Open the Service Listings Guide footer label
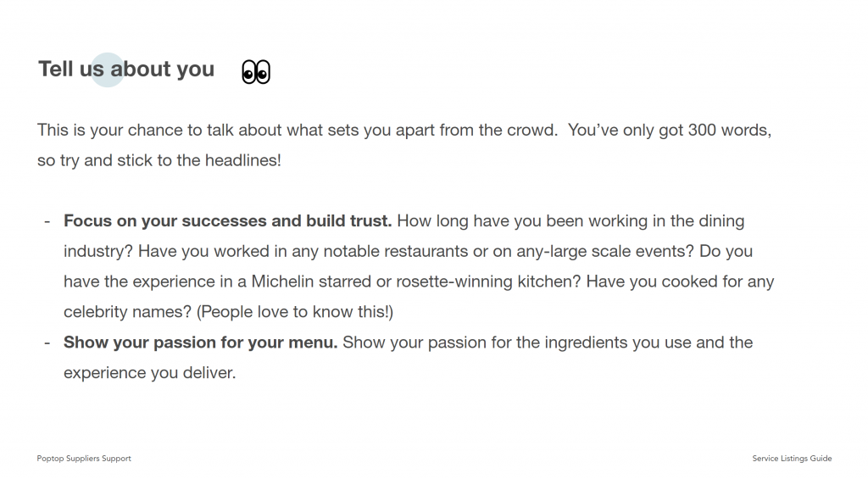Screen dimensions: 868x479 click(792, 459)
